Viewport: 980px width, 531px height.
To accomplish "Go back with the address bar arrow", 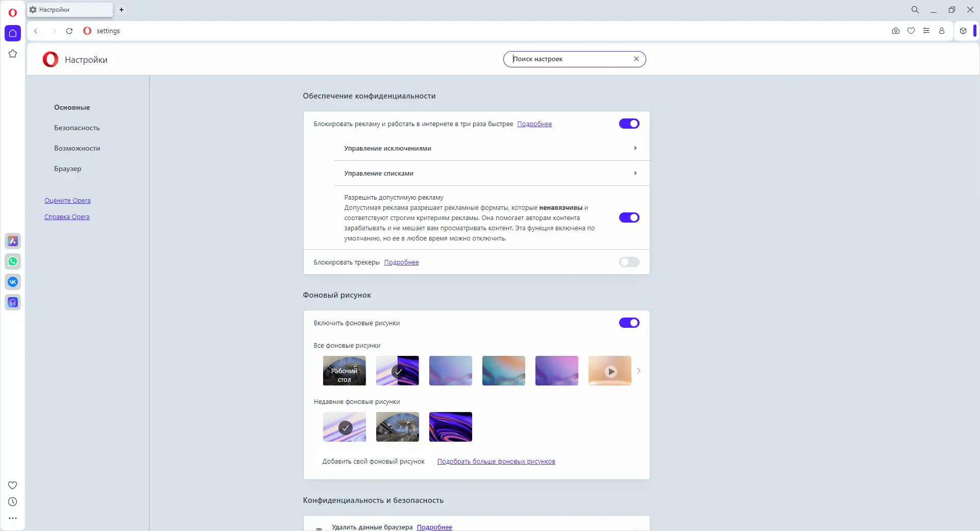I will tap(36, 31).
